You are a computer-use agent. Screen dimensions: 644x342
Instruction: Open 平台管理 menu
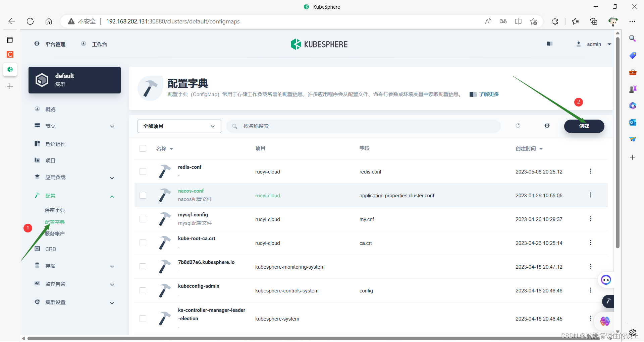(x=50, y=44)
